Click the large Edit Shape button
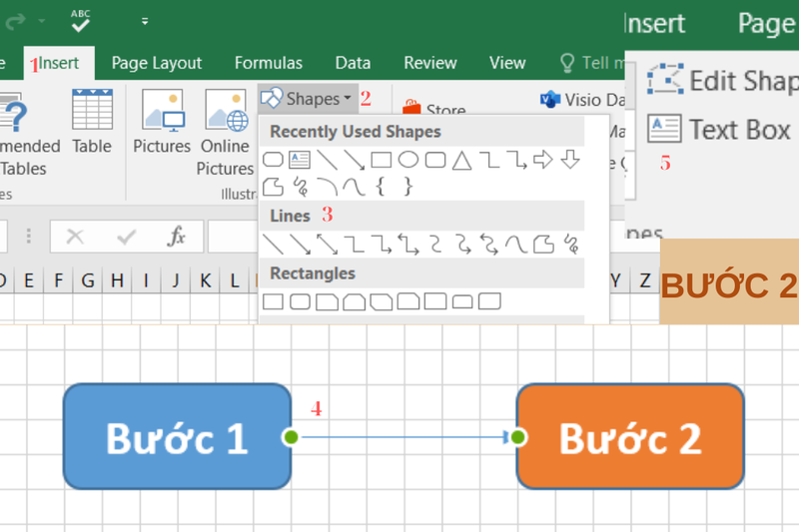 pyautogui.click(x=722, y=81)
